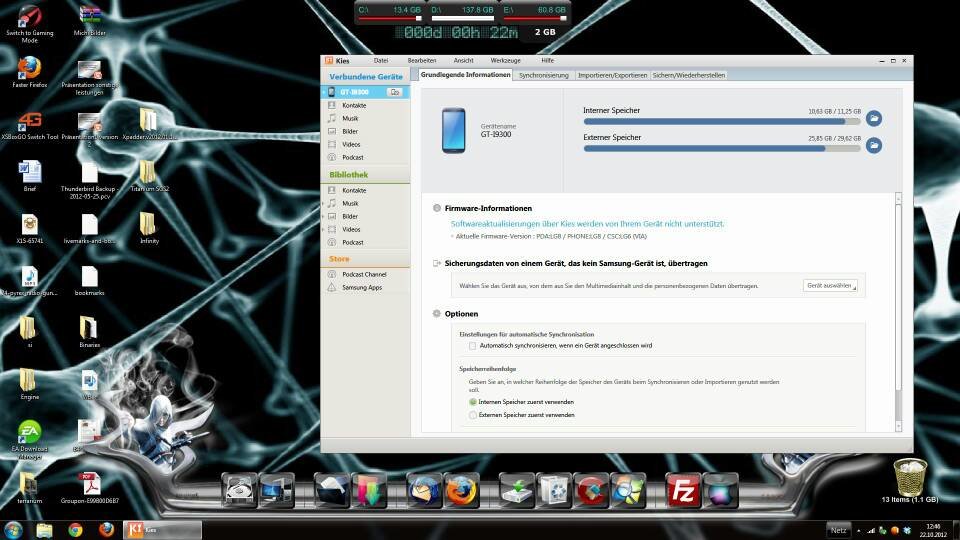Expand Bilder tree arrow in Bibliothek
The width and height of the screenshot is (960, 540).
tap(323, 216)
